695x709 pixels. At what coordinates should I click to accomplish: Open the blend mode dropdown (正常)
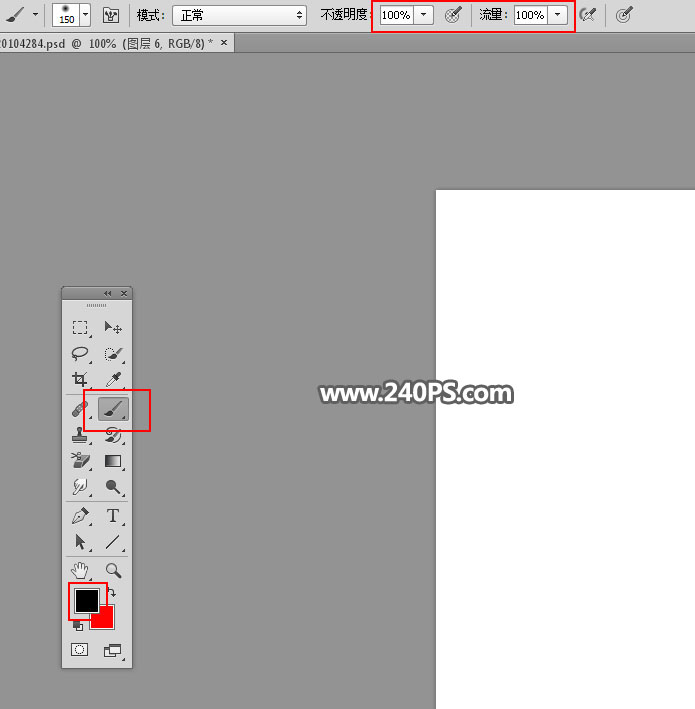coord(239,16)
